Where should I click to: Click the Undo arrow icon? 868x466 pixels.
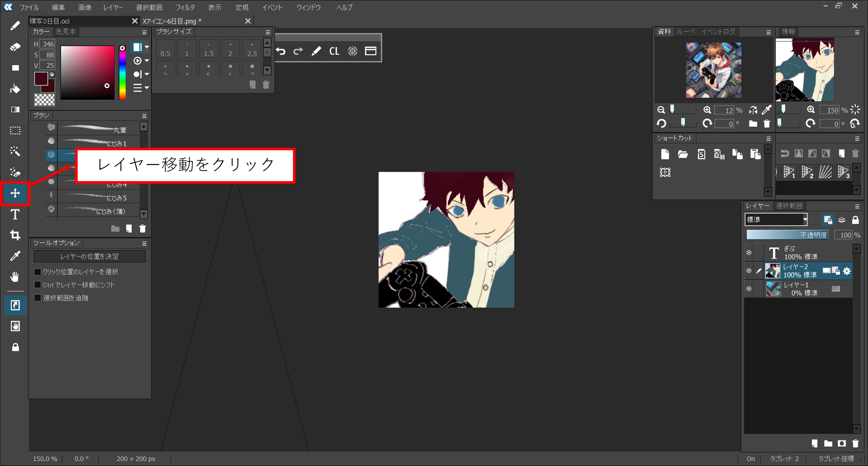281,51
